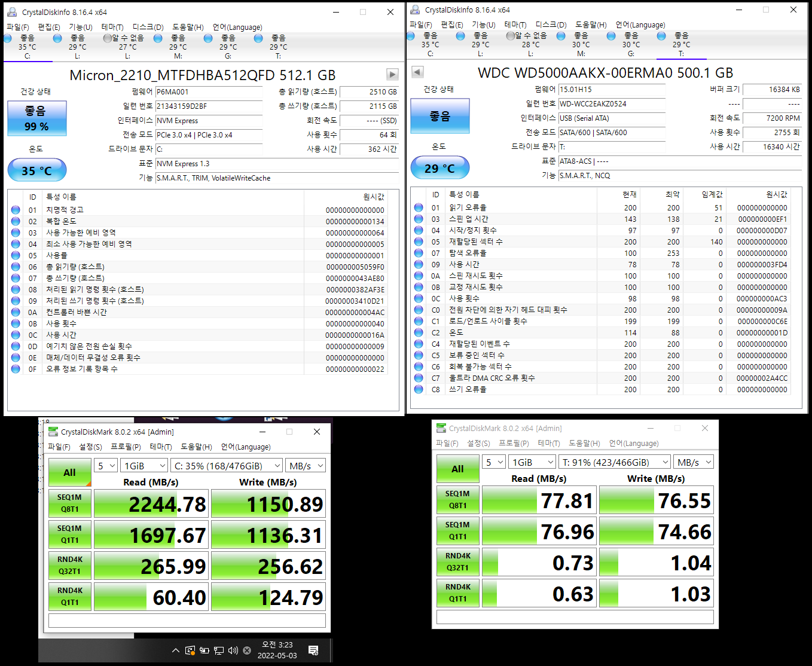
Task: Click SEQ1M Q8T1 button in right CrystalDiskMark
Action: 457,500
